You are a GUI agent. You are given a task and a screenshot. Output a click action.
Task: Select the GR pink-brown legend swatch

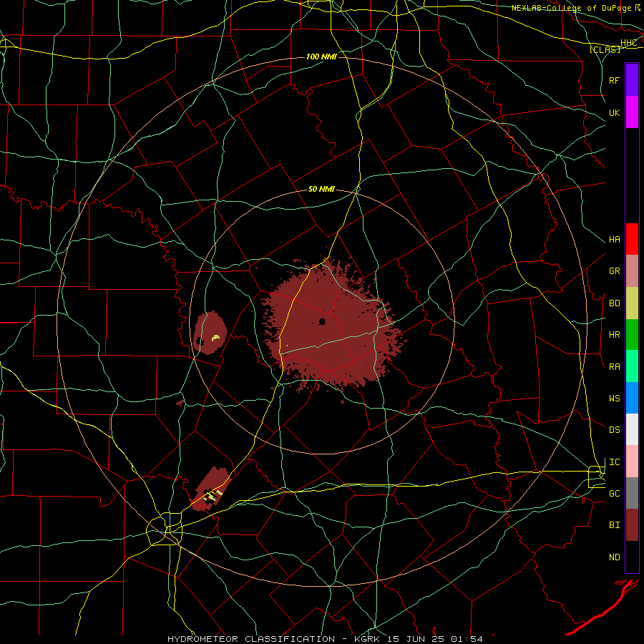pyautogui.click(x=632, y=271)
